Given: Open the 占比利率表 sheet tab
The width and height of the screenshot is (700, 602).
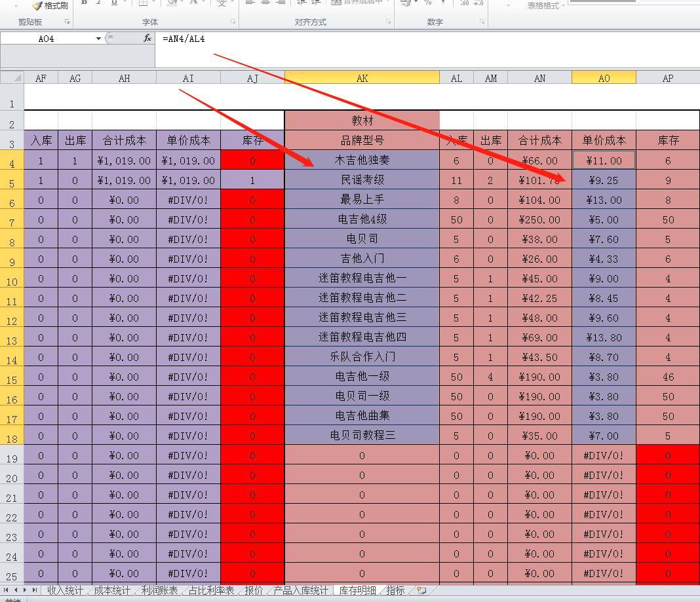Looking at the screenshot, I should pyautogui.click(x=211, y=590).
